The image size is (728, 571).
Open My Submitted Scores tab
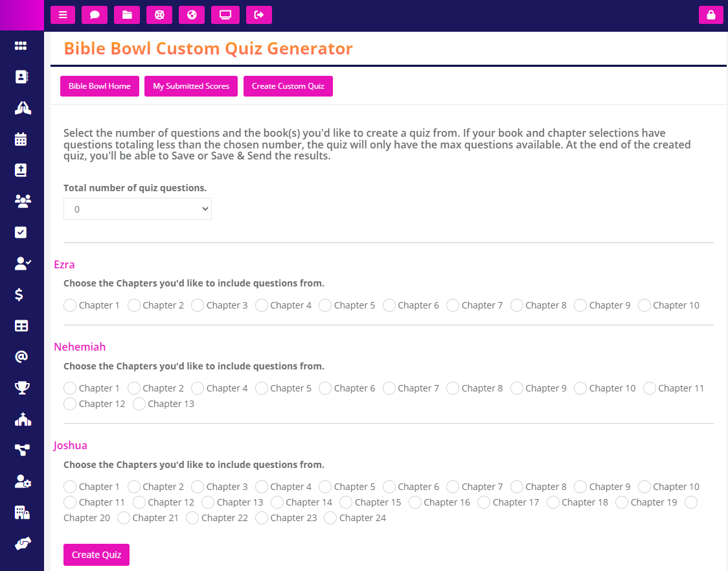pos(191,86)
